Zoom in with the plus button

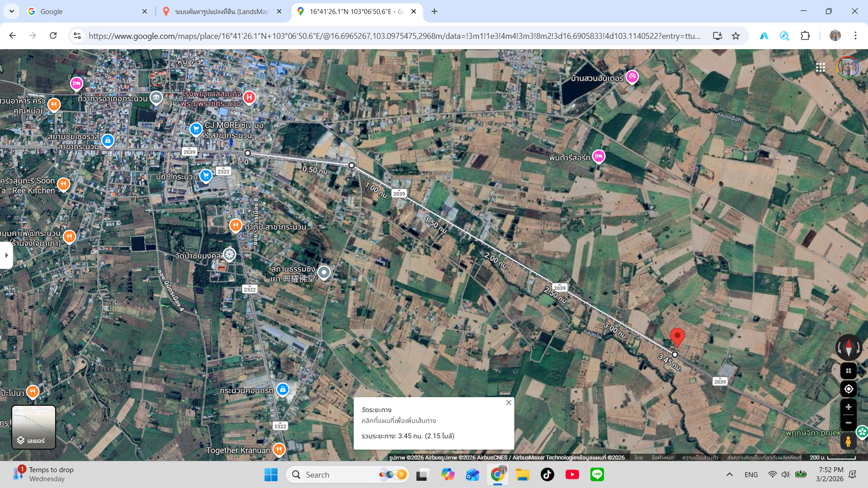tap(848, 407)
